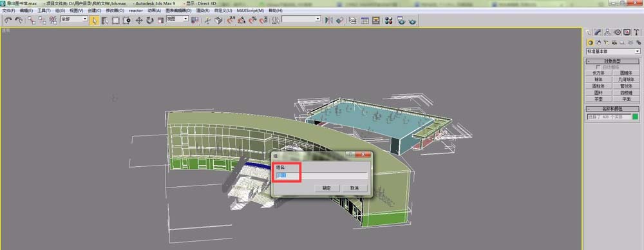Viewport: 644px width, 250px height.
Task: Toggle Angle Snap icon
Action: click(x=241, y=20)
